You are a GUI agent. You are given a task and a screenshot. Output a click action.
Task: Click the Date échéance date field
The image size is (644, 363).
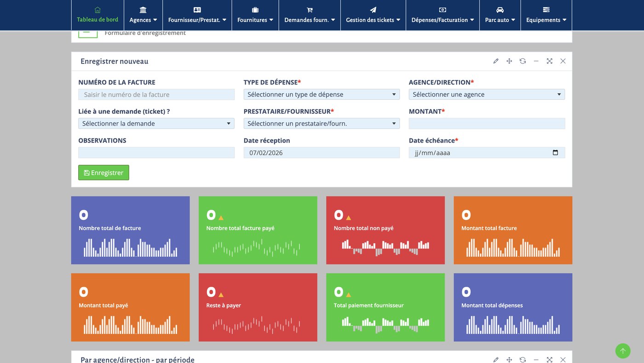487,153
